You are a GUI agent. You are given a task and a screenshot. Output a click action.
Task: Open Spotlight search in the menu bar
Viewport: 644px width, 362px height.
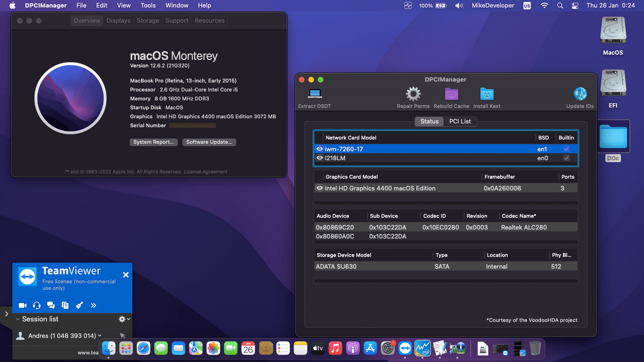[560, 6]
